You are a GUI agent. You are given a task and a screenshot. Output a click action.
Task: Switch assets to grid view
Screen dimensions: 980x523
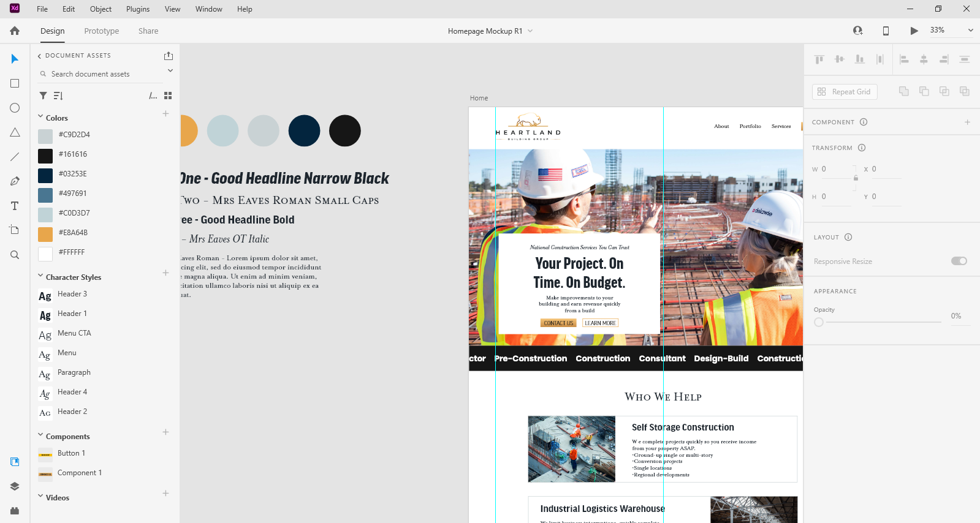168,96
